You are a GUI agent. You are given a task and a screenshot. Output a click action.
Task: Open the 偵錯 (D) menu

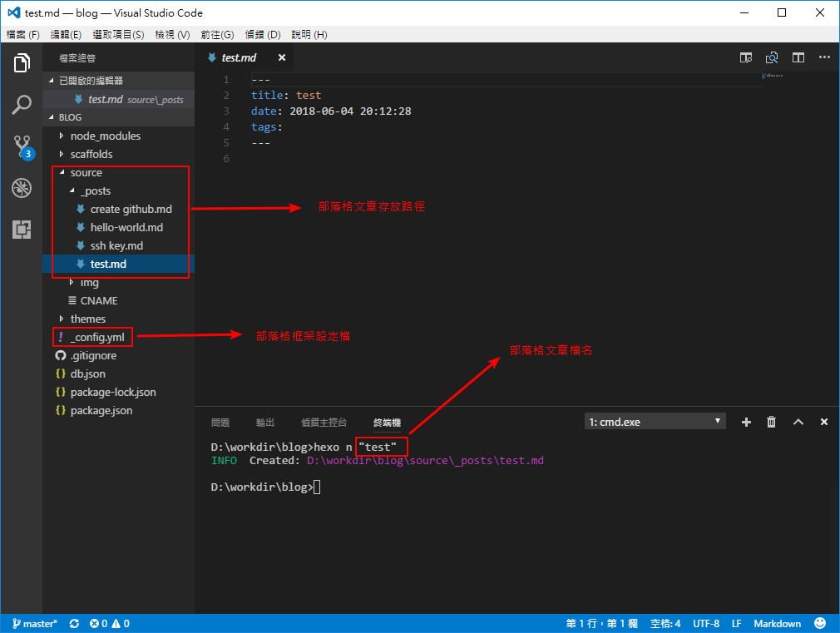(x=263, y=34)
